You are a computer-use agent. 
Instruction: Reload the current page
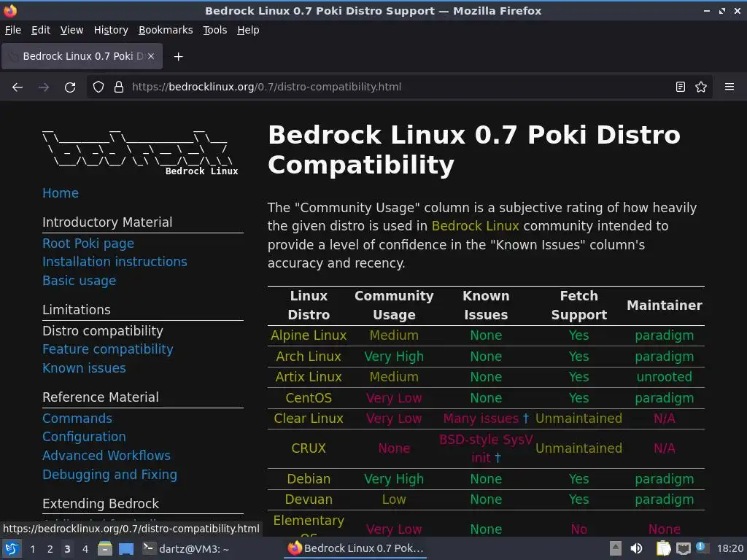[x=70, y=87]
